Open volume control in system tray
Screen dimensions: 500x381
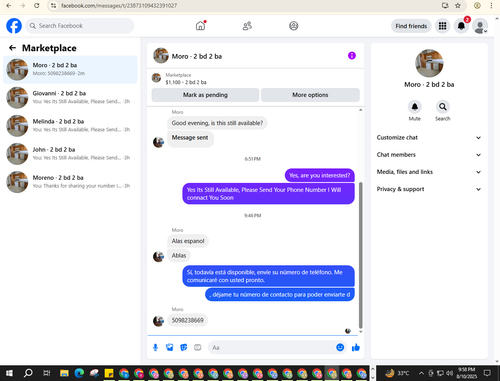[x=450, y=373]
